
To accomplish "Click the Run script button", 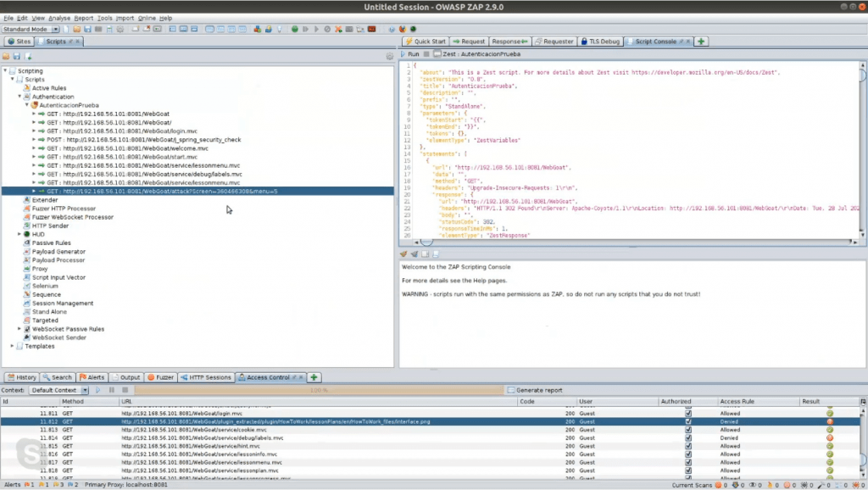I will click(410, 54).
